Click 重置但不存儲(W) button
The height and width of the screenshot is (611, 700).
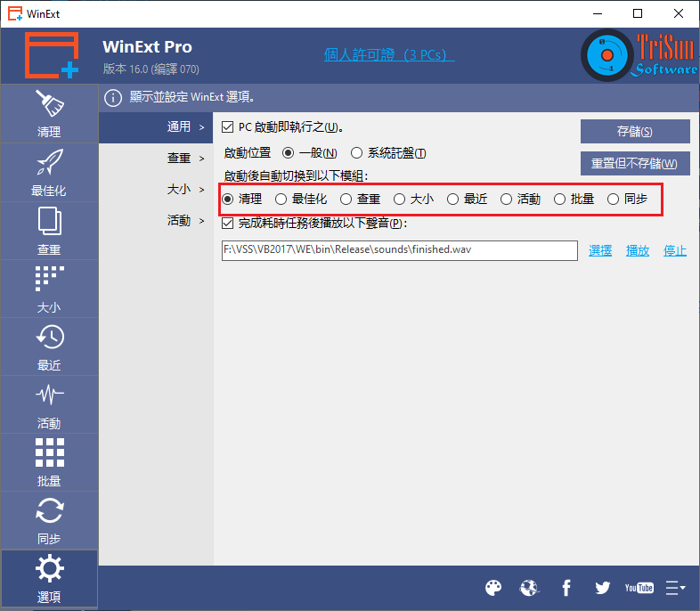(635, 164)
